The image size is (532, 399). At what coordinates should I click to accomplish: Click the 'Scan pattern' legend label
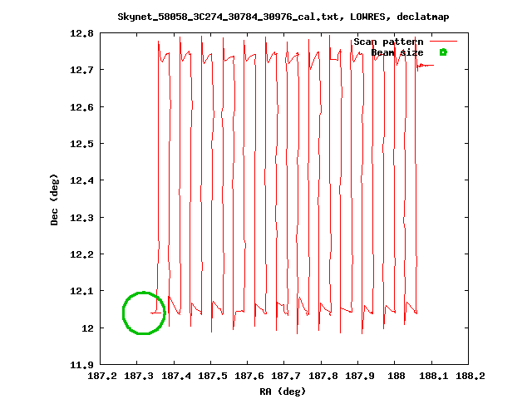[x=388, y=42]
